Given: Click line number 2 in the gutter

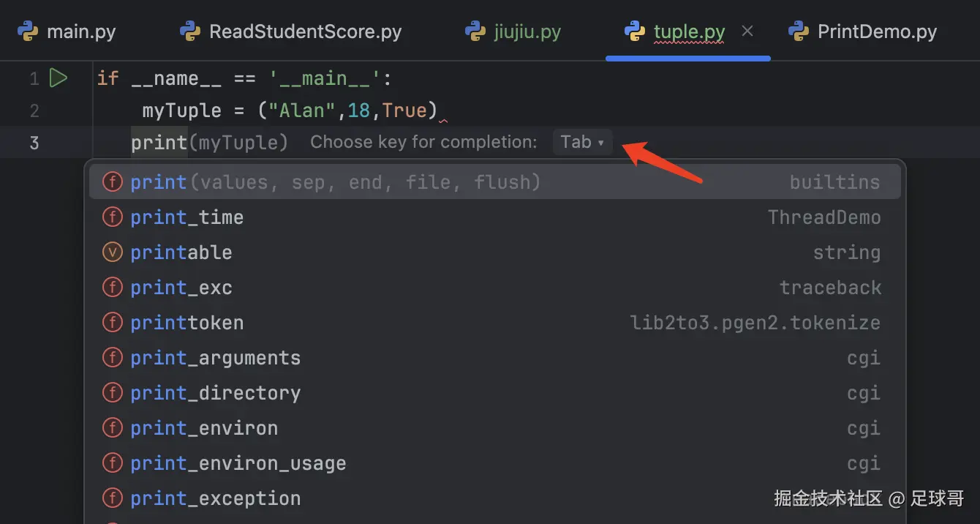Looking at the screenshot, I should [x=34, y=111].
